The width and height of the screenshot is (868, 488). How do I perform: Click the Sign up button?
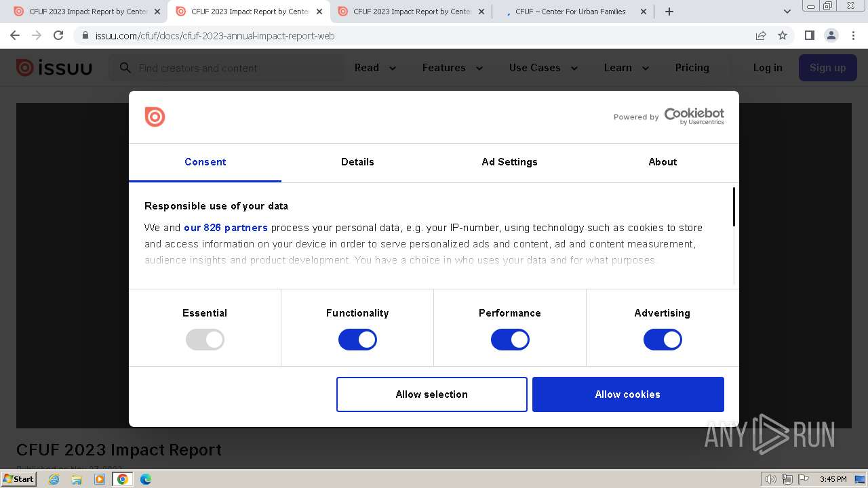[x=828, y=68]
